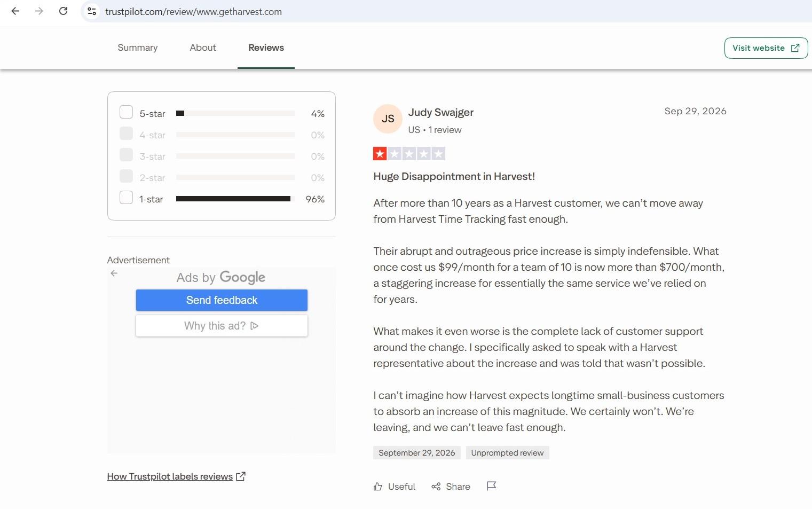Open site information icon in address bar
The image size is (812, 509).
92,11
